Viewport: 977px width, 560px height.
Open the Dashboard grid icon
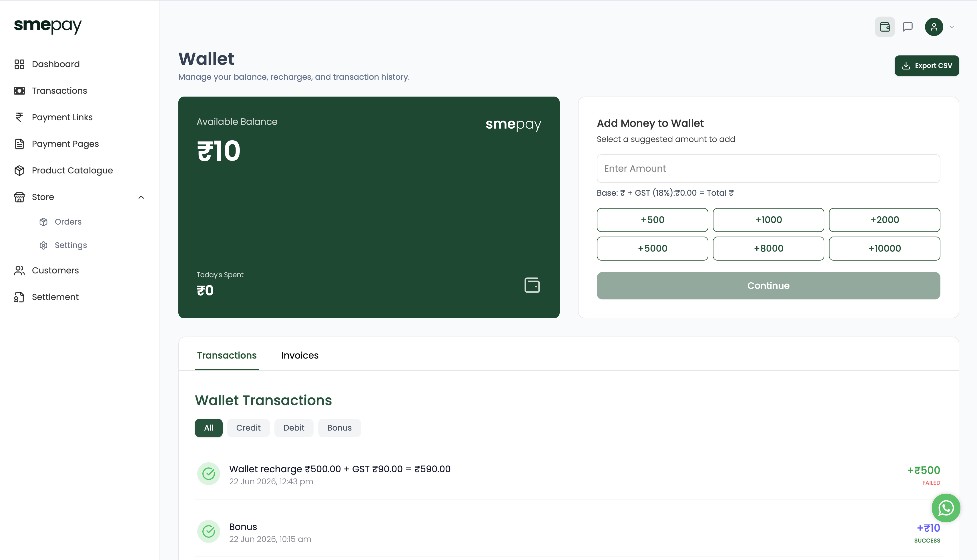[19, 64]
